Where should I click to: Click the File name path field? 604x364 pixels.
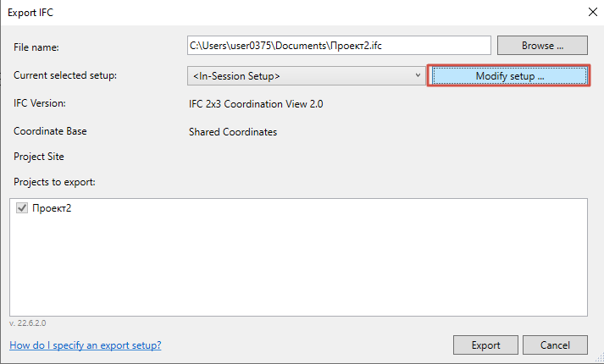339,46
